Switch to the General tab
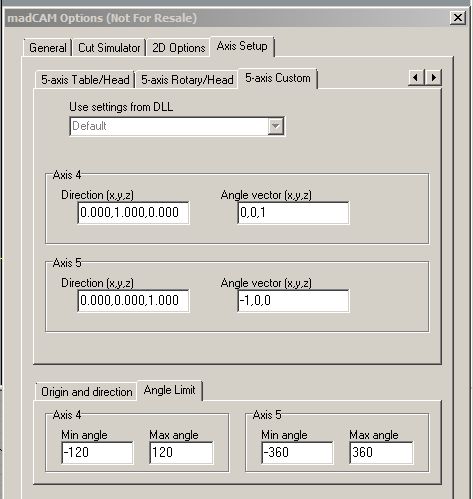This screenshot has height=499, width=473. point(48,48)
